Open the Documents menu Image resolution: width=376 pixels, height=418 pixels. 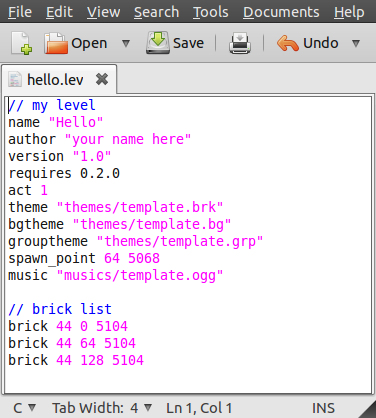(x=281, y=12)
